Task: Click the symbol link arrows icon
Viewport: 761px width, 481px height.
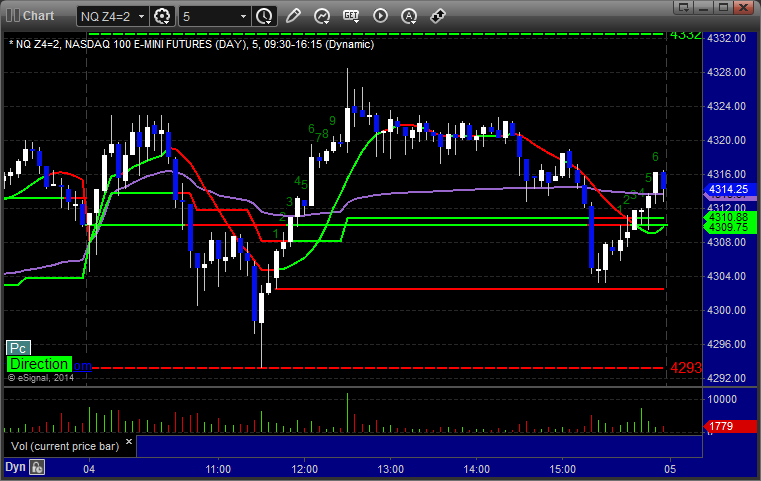Action: click(x=438, y=16)
